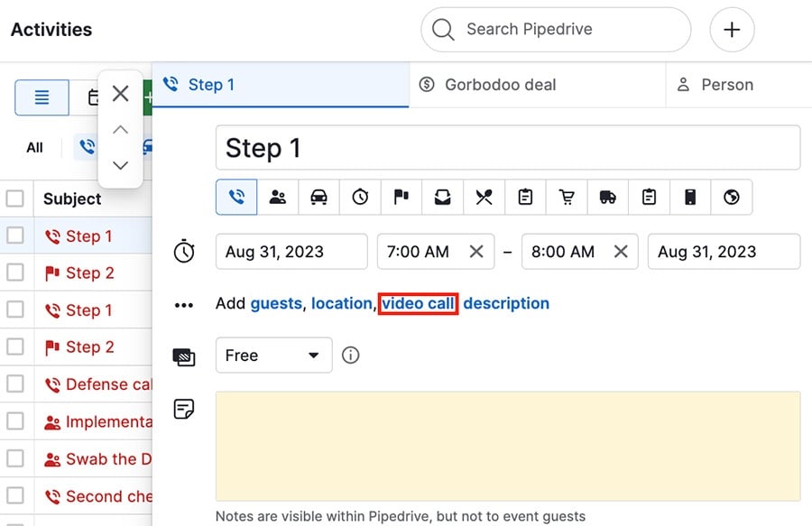Select the Call activity type icon
Image resolution: width=812 pixels, height=526 pixels.
point(235,197)
